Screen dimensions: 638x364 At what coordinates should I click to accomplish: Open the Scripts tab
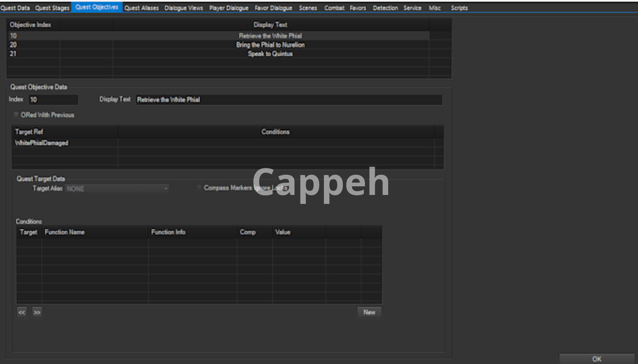coord(459,8)
